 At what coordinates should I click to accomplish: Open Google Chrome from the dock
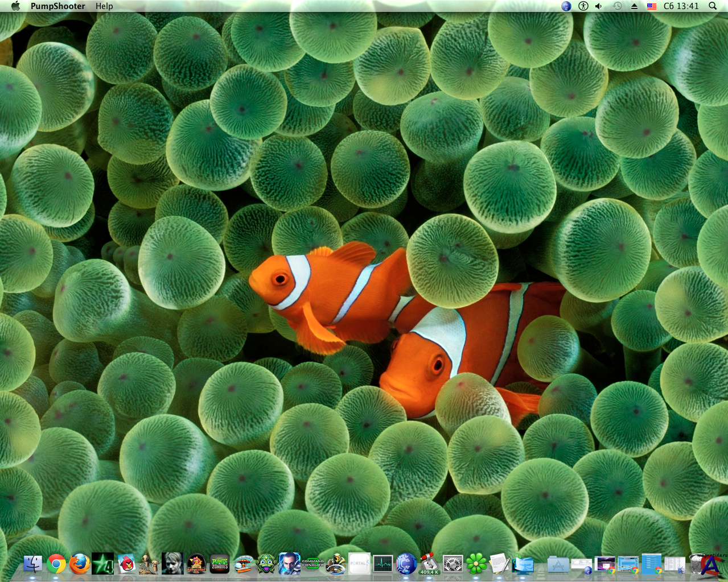[56, 564]
